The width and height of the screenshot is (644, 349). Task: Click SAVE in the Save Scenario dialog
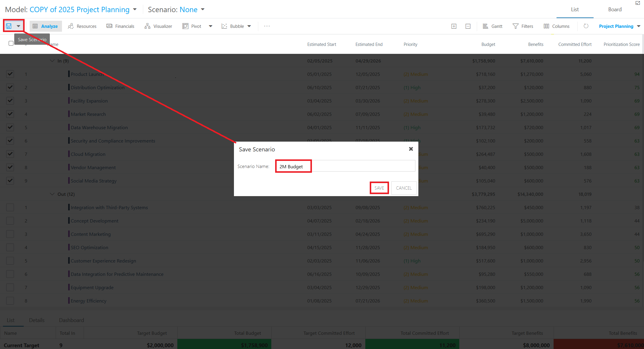[379, 188]
